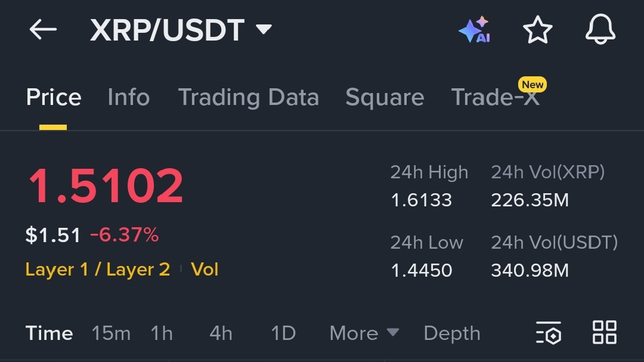Choose the 4h chart interval
The height and width of the screenshot is (362, 644).
[x=221, y=333]
